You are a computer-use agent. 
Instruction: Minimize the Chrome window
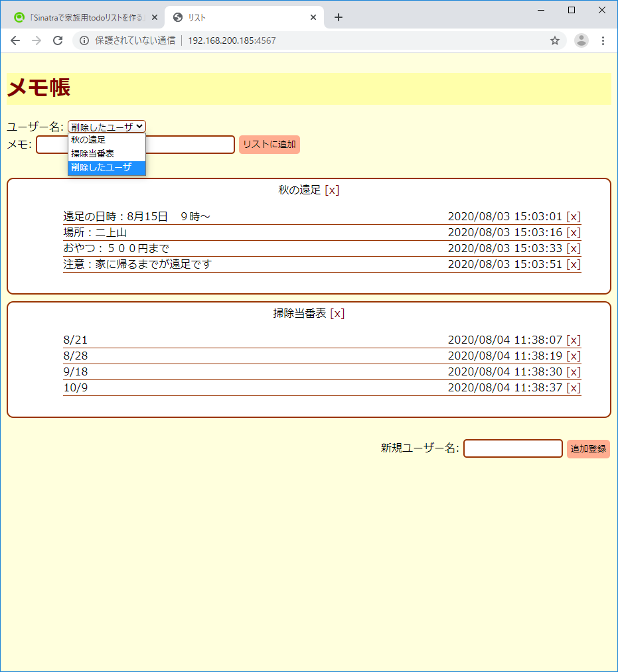pyautogui.click(x=541, y=10)
